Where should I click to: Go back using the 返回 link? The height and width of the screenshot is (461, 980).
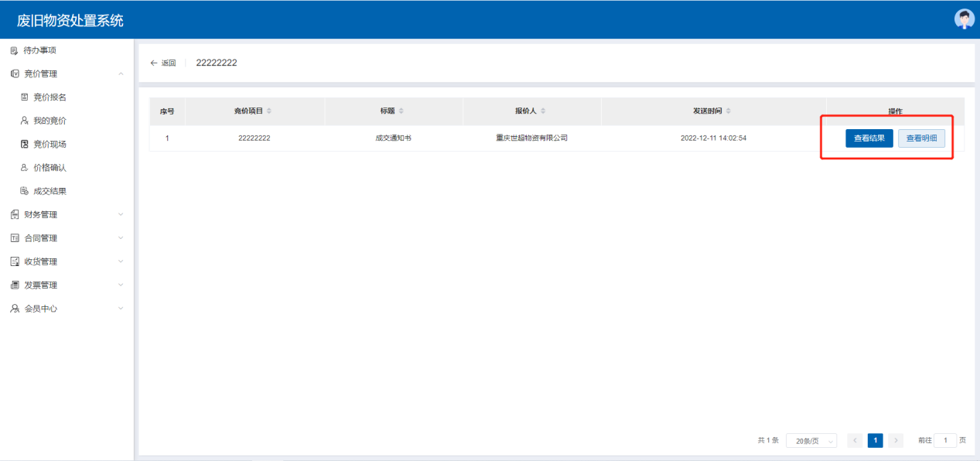click(163, 63)
